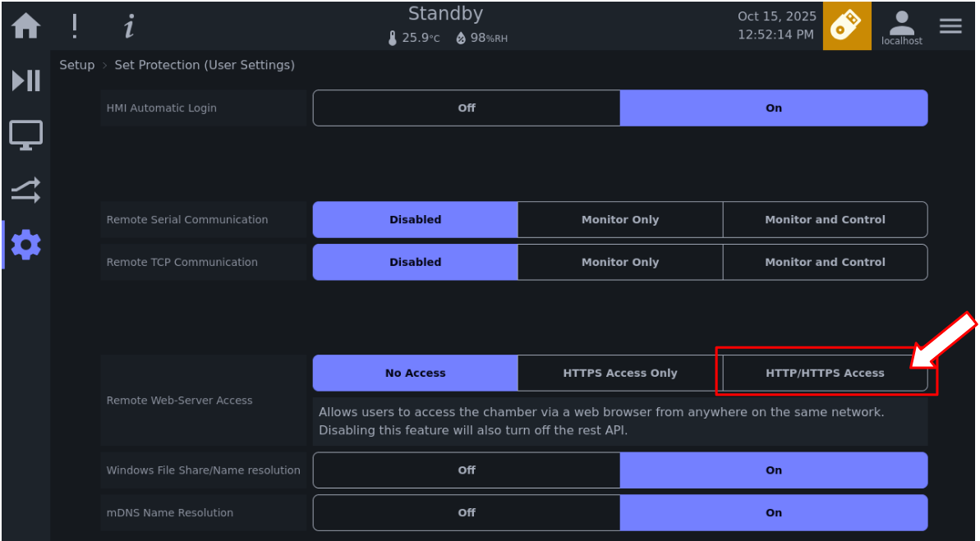The height and width of the screenshot is (541, 980).
Task: Open the monitor display sidebar icon
Action: point(25,135)
